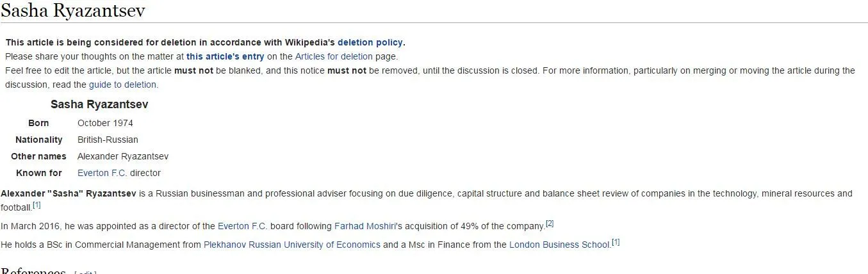Viewport: 868px width, 274px height.
Task: Open Everton F.C. link in infobox
Action: 102,173
